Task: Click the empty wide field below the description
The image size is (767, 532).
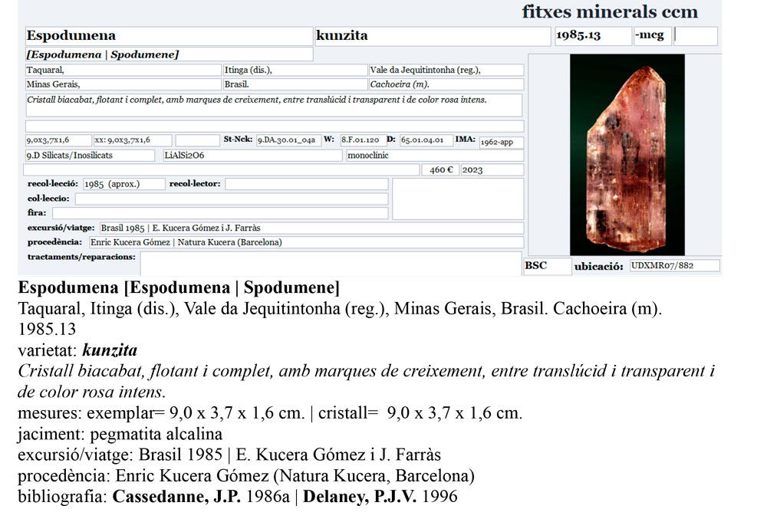Action: point(275,126)
